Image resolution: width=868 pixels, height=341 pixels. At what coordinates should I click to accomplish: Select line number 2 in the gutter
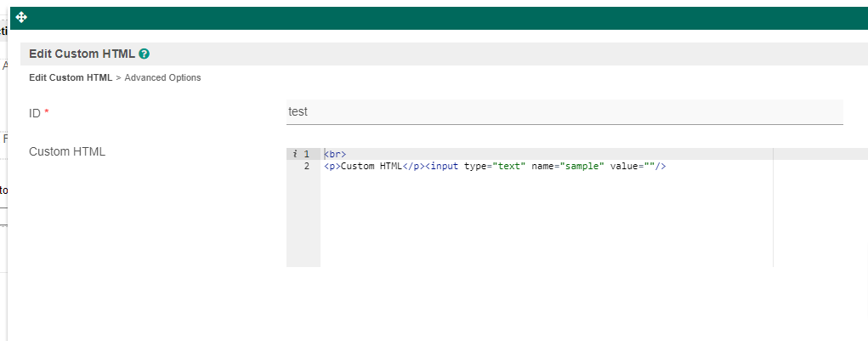pyautogui.click(x=306, y=167)
